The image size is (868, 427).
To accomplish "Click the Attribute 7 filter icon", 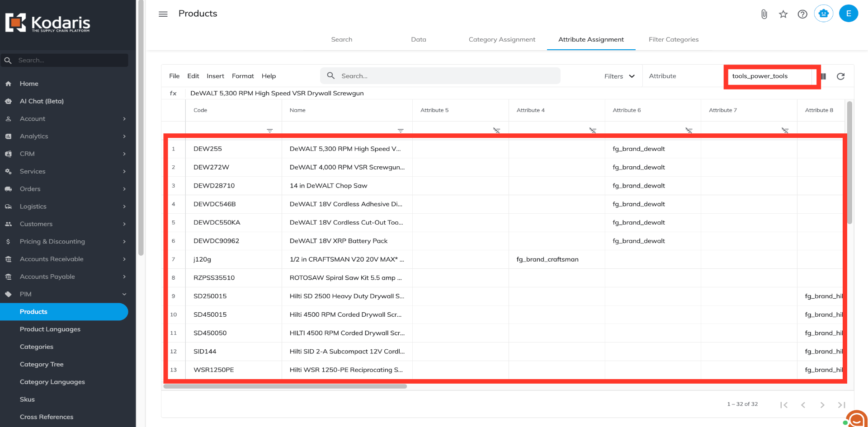I will 785,131.
